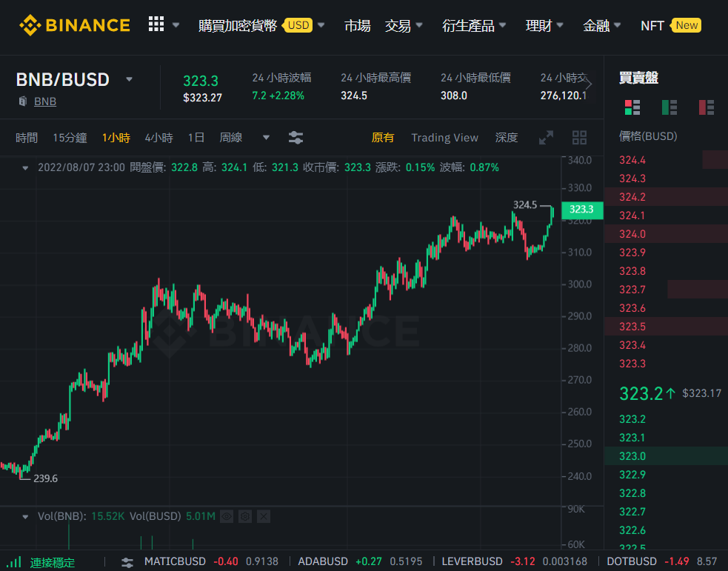Go to the 市場 page
The width and height of the screenshot is (728, 571).
click(x=358, y=25)
